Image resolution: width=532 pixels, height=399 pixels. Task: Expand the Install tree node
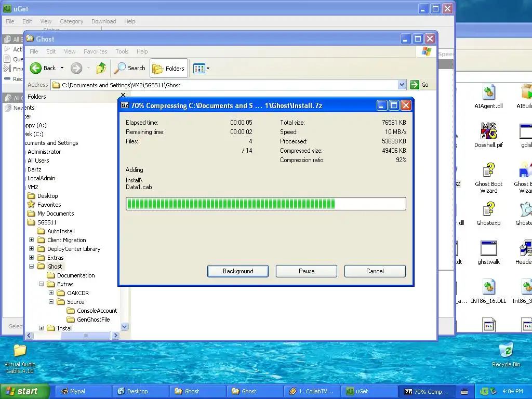pyautogui.click(x=42, y=328)
